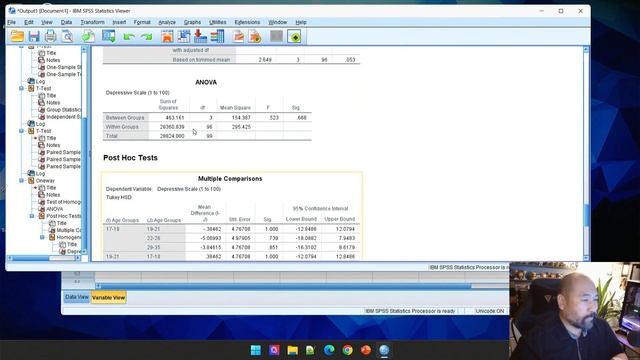Open the Utilities menu
Viewport: 640px width, 360px height.
point(218,22)
